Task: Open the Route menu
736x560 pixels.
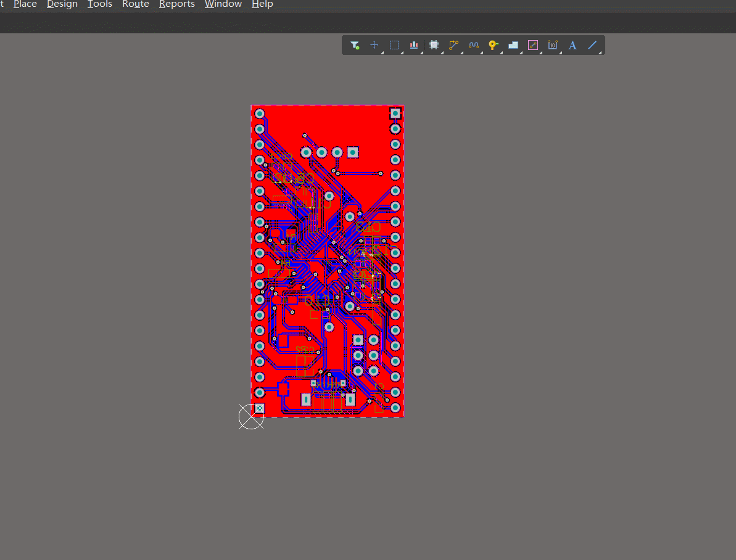Action: click(x=136, y=4)
